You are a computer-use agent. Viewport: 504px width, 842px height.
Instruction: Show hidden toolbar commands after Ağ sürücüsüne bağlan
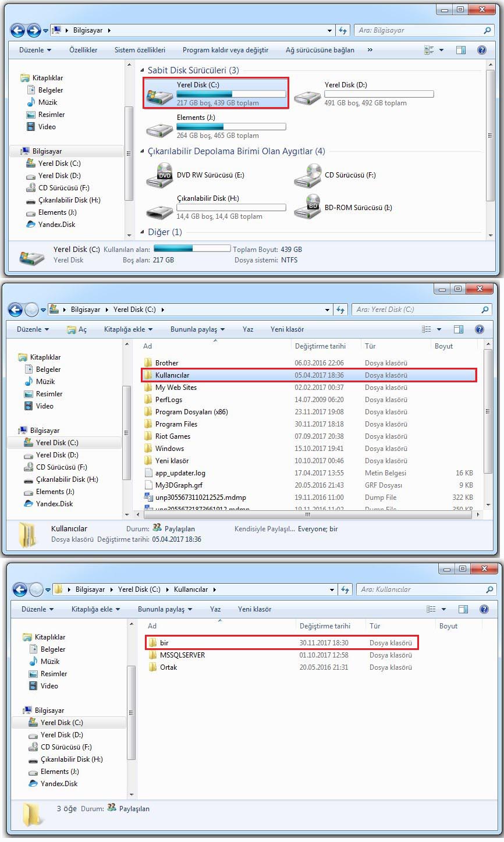(370, 50)
